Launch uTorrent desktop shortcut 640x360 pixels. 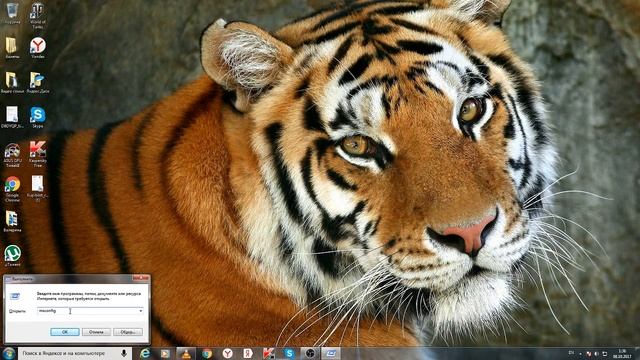point(13,256)
